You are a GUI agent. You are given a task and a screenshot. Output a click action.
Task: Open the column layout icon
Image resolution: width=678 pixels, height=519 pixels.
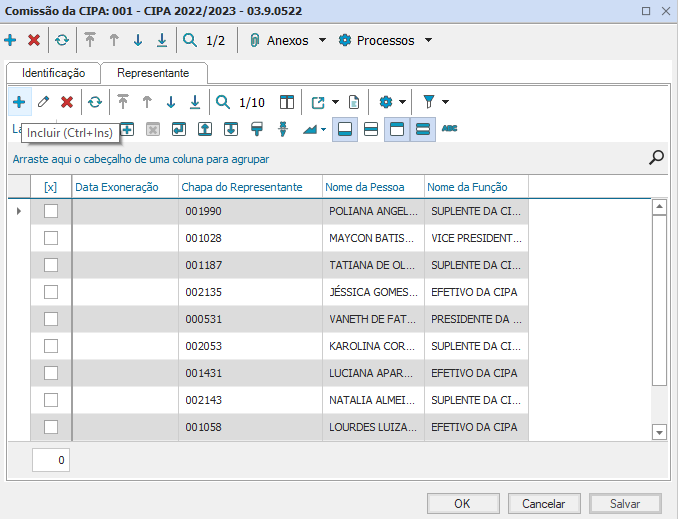click(x=287, y=102)
